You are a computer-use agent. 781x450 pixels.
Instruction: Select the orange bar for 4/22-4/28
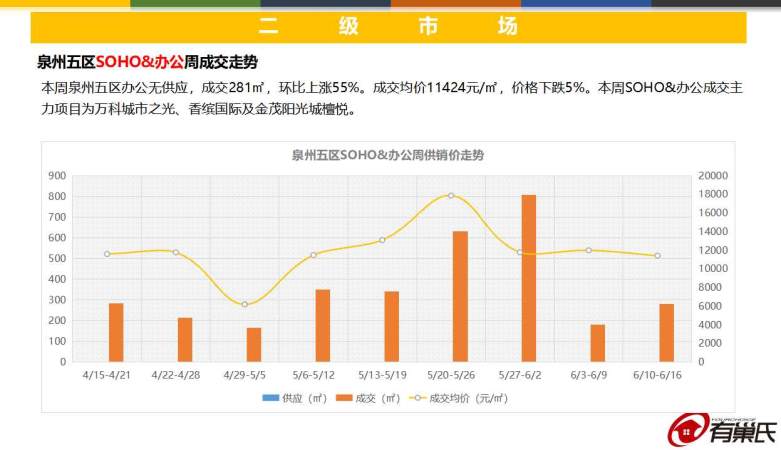(x=185, y=340)
